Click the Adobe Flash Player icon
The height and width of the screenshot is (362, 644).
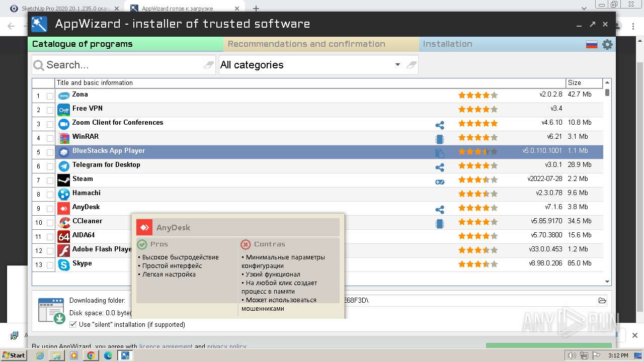64,250
